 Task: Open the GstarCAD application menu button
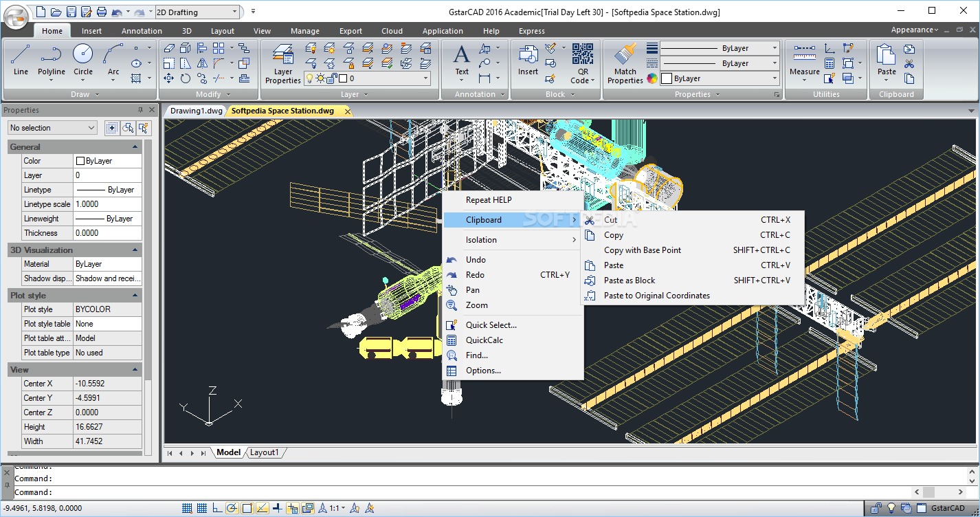(x=16, y=16)
